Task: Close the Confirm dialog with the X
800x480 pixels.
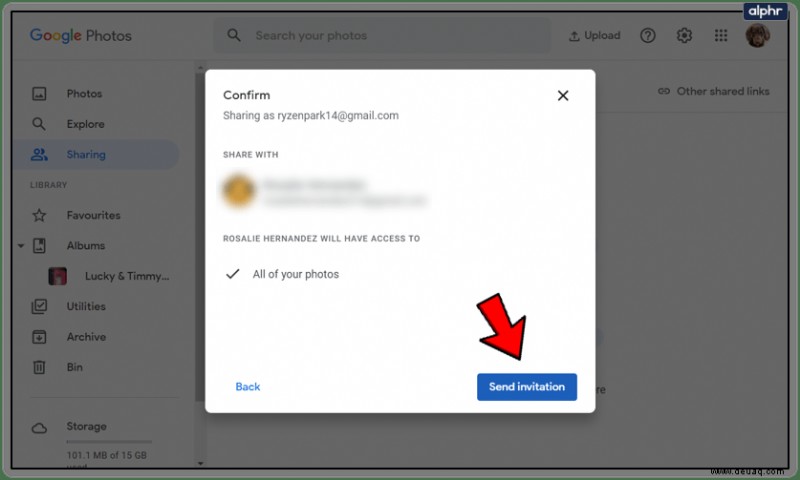Action: [x=563, y=95]
